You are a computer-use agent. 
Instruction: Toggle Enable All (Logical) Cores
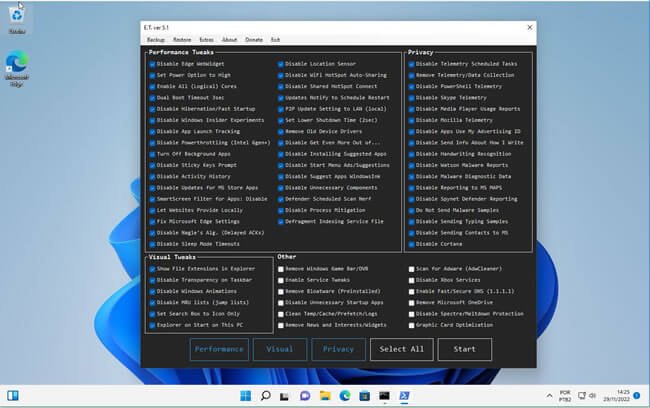point(152,87)
